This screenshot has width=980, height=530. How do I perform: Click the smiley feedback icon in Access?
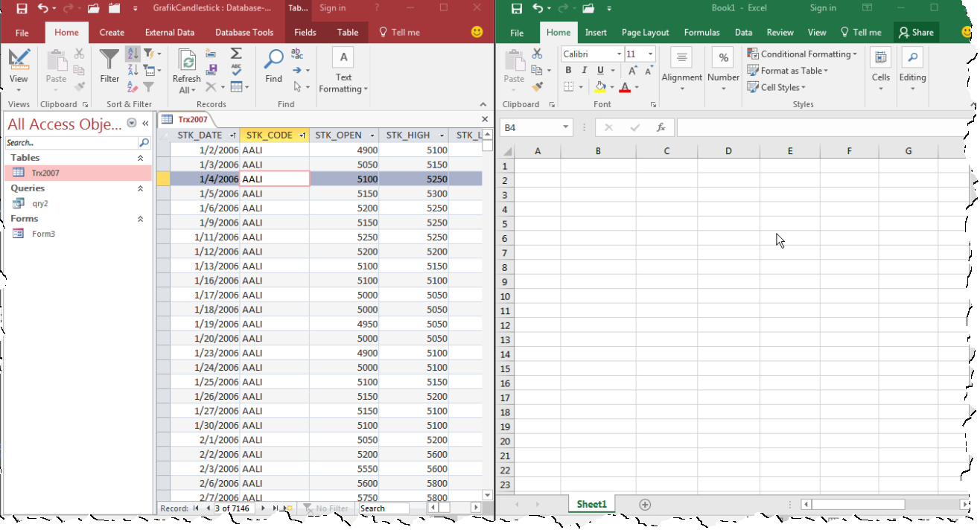[x=477, y=32]
